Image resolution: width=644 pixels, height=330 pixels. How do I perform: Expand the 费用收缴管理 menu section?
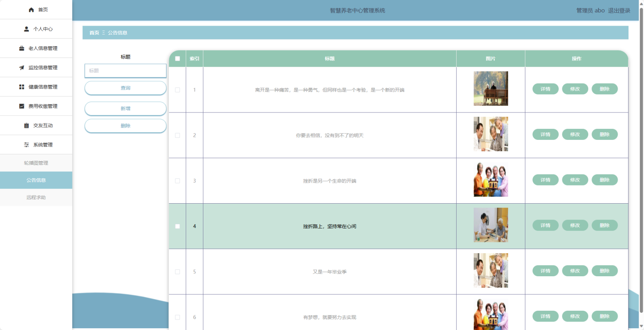coord(43,106)
